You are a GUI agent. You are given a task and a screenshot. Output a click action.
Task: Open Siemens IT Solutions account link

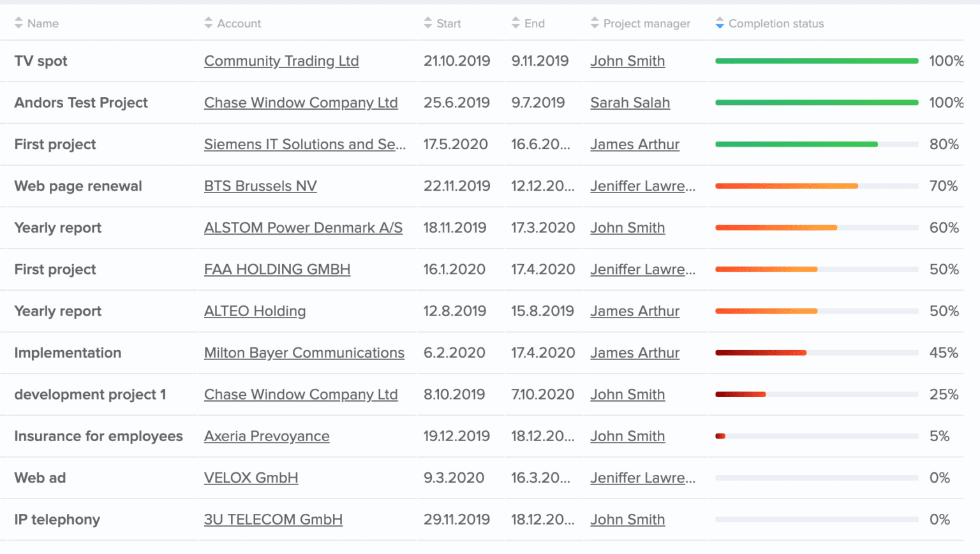(x=304, y=145)
